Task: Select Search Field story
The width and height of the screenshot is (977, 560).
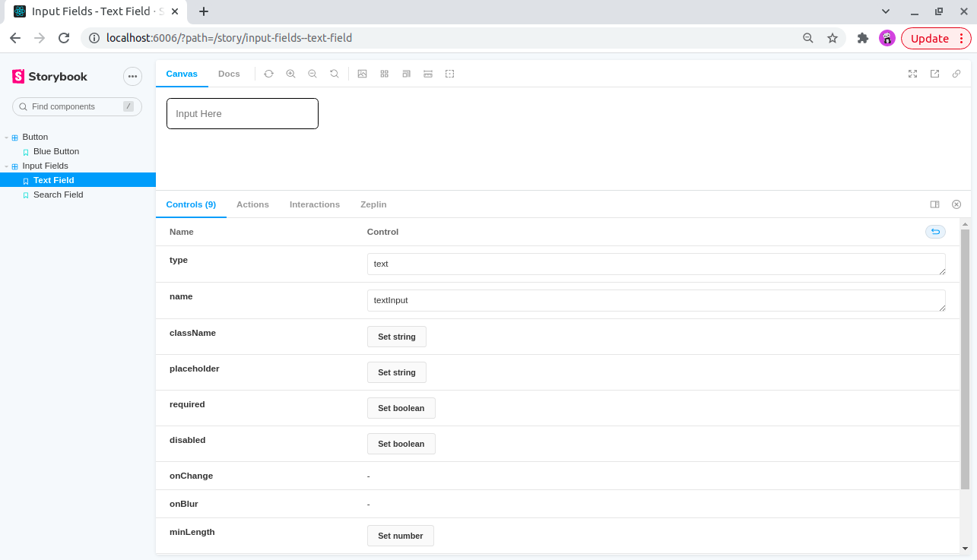Action: click(x=58, y=195)
